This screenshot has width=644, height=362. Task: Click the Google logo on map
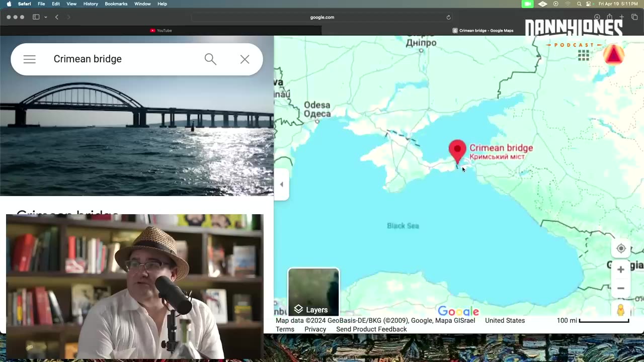coord(458,311)
